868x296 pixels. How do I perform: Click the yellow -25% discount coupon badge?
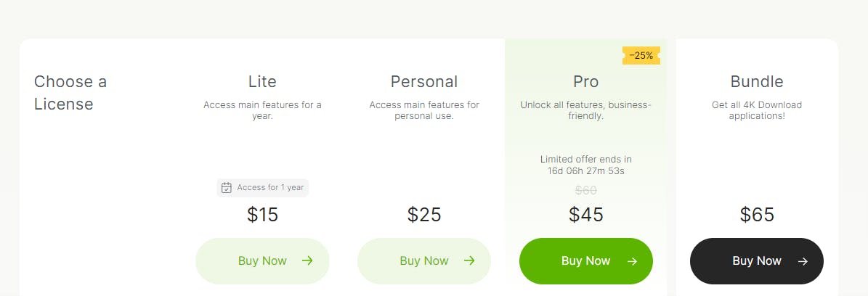point(641,55)
